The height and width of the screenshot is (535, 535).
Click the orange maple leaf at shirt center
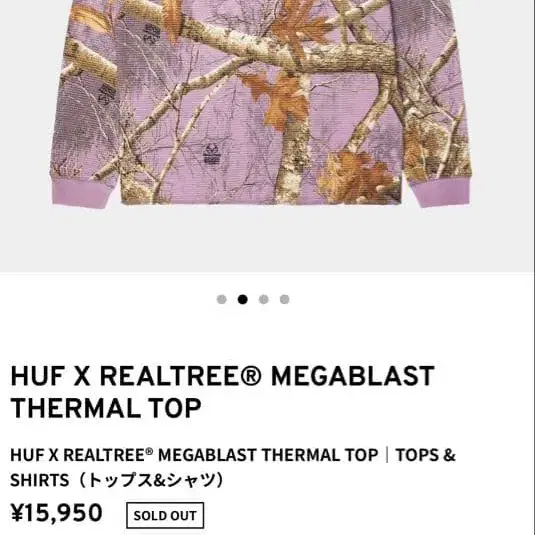278,101
